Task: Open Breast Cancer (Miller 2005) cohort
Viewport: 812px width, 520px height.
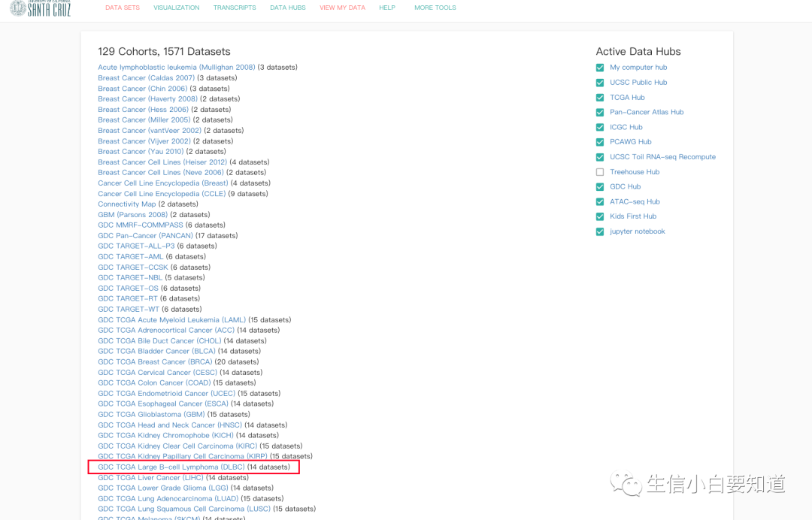Action: click(144, 120)
